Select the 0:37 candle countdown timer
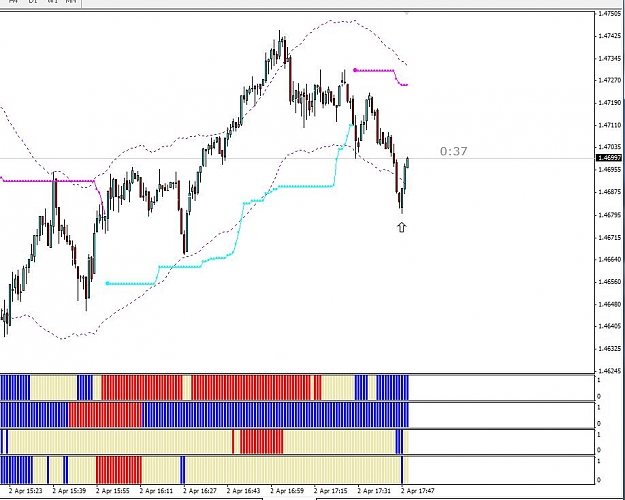The height and width of the screenshot is (500, 625). pyautogui.click(x=454, y=152)
